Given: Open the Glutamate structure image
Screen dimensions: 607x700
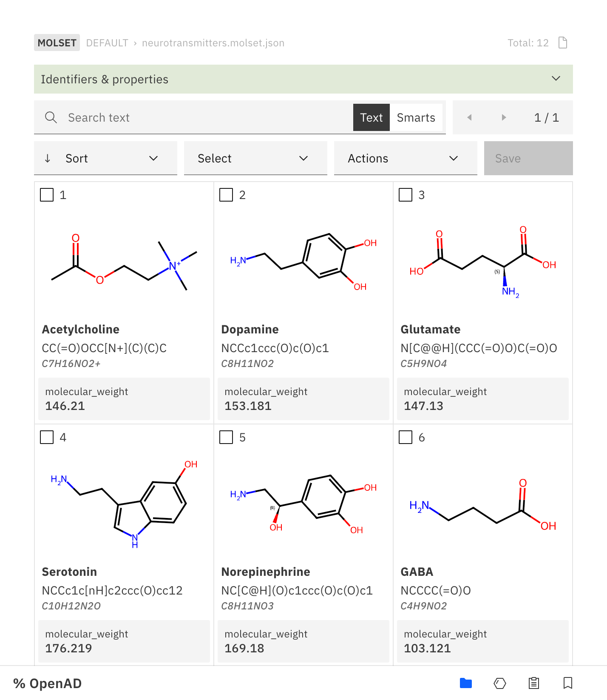Looking at the screenshot, I should 483,262.
